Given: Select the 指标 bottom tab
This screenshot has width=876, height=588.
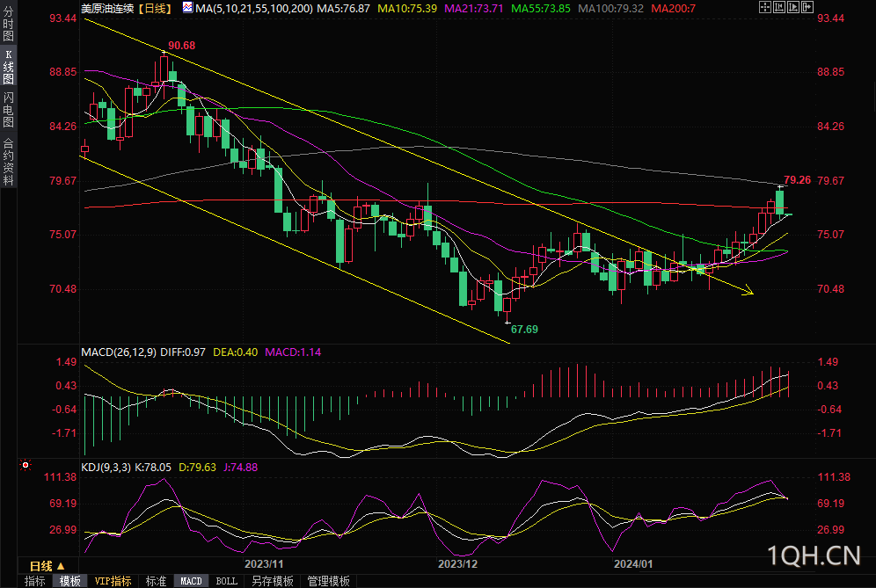Looking at the screenshot, I should pos(35,581).
